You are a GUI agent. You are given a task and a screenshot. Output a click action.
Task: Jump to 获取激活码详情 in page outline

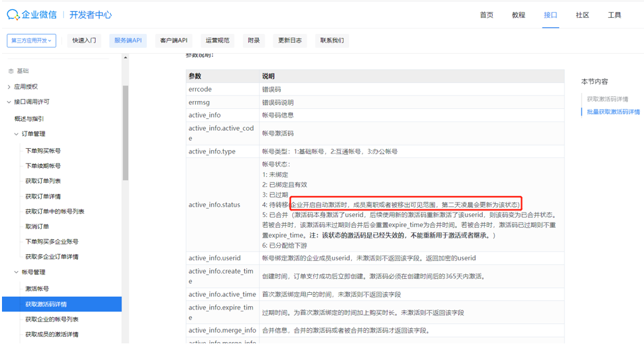tap(607, 99)
